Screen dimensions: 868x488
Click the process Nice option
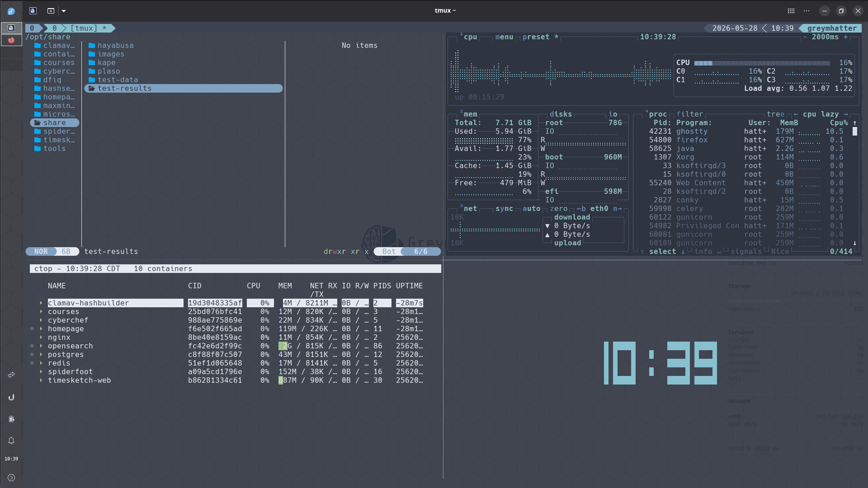coord(780,251)
